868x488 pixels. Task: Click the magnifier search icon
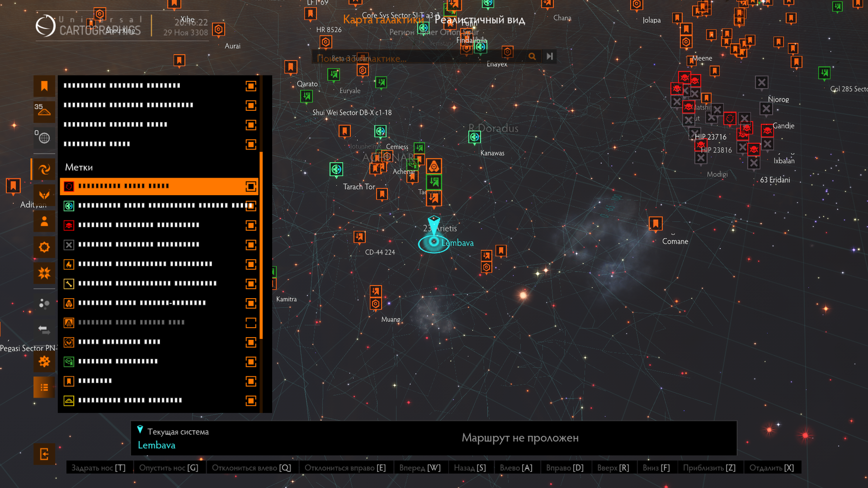click(x=532, y=56)
